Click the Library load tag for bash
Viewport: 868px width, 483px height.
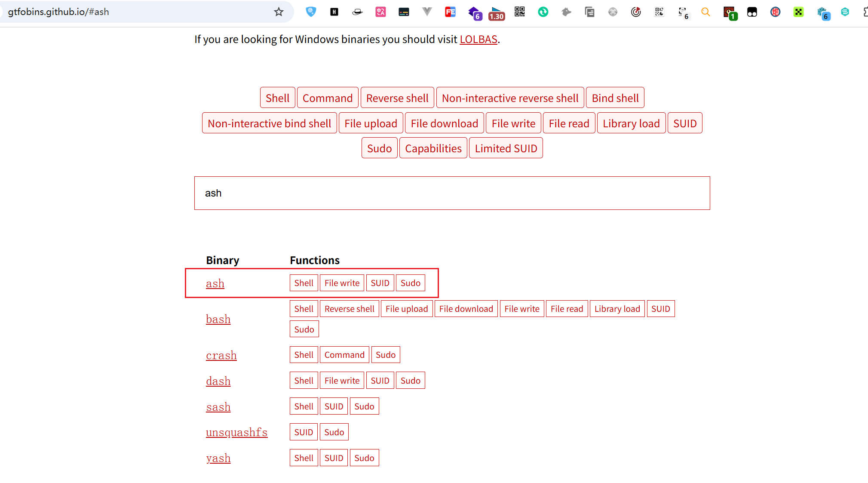tap(617, 309)
